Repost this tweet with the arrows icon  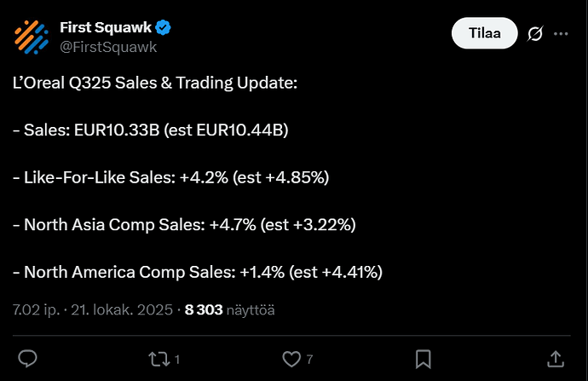(x=159, y=358)
